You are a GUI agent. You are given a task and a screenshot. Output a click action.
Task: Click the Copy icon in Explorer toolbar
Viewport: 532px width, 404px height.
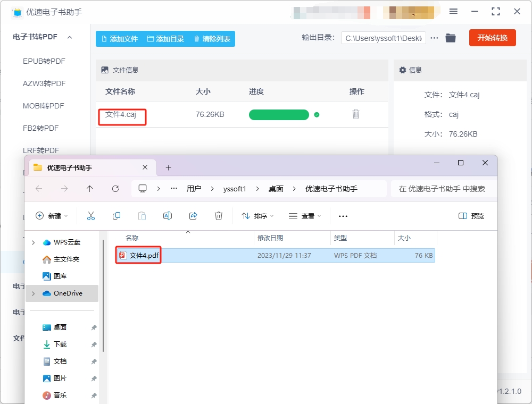coord(117,216)
